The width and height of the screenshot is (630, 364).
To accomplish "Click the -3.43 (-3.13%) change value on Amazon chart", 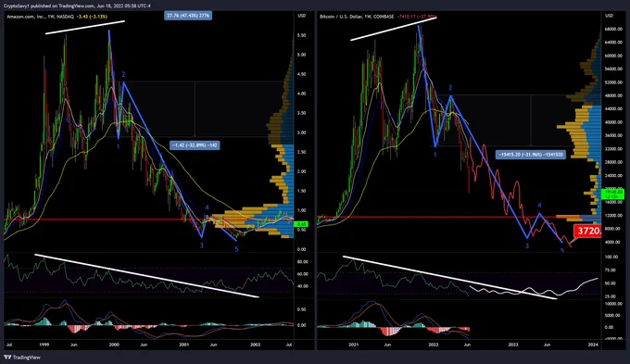I will (92, 17).
